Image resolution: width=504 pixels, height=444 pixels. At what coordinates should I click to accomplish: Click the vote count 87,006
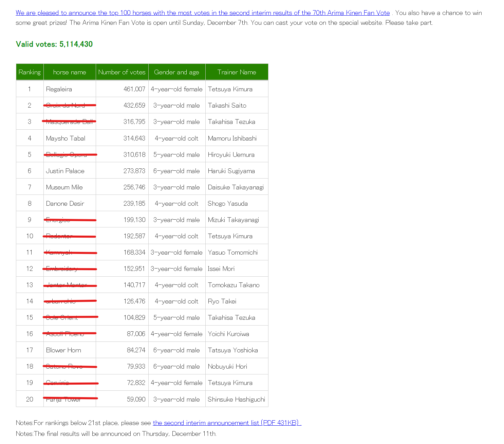(x=136, y=334)
